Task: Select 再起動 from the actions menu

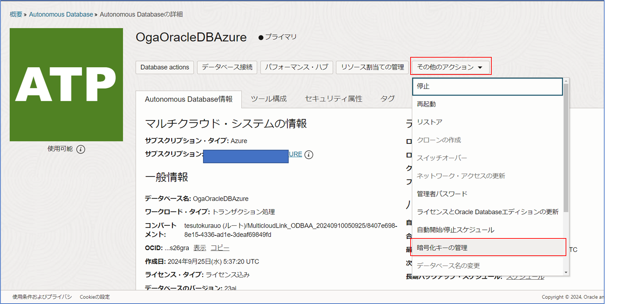Action: coord(487,104)
